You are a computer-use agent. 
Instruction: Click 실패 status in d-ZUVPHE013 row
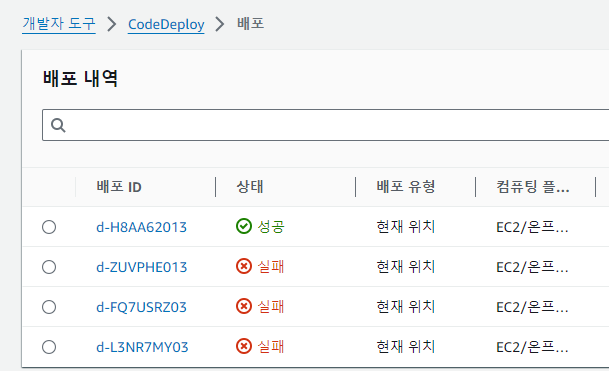click(271, 266)
